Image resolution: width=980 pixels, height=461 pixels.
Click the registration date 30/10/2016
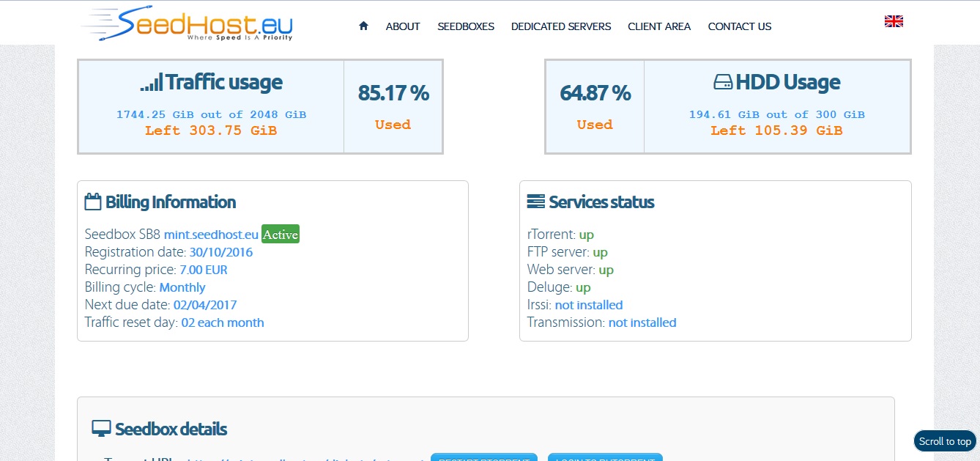(x=221, y=252)
